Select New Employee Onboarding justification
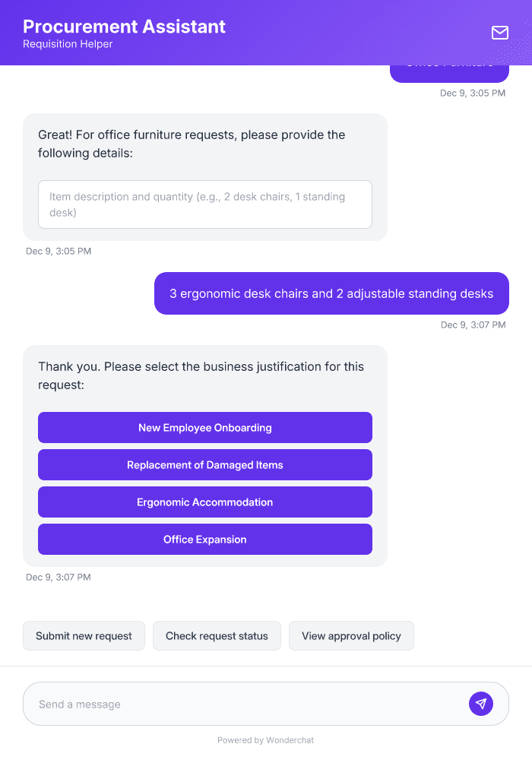532x760 pixels. [204, 427]
